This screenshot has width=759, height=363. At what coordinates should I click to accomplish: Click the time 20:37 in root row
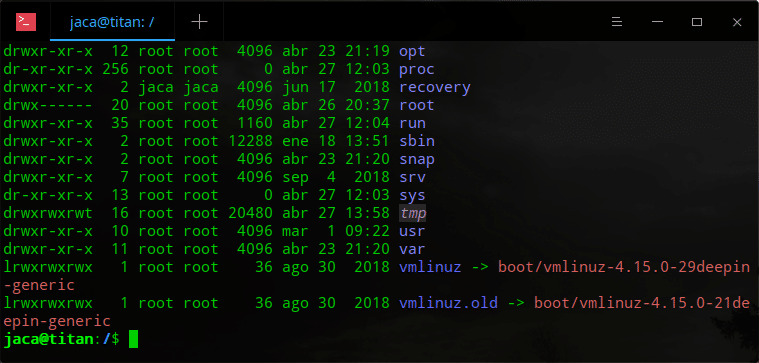(x=367, y=106)
